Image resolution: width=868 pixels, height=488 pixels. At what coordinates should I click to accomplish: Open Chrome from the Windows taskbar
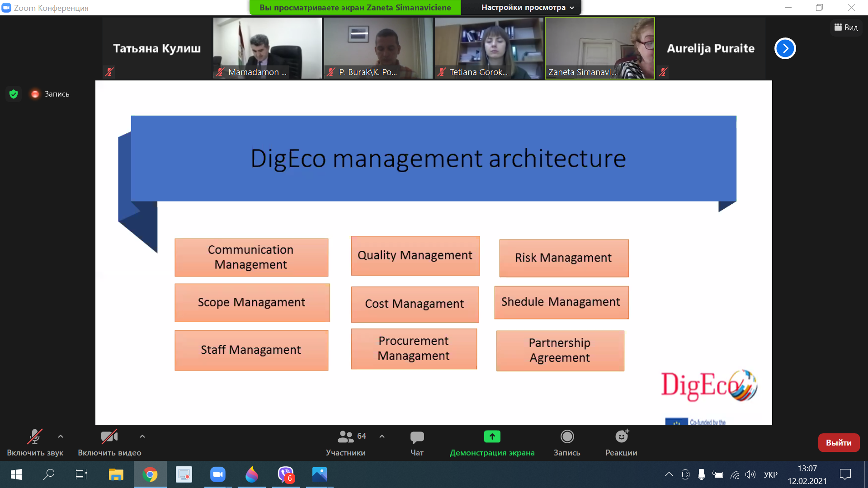click(x=150, y=474)
